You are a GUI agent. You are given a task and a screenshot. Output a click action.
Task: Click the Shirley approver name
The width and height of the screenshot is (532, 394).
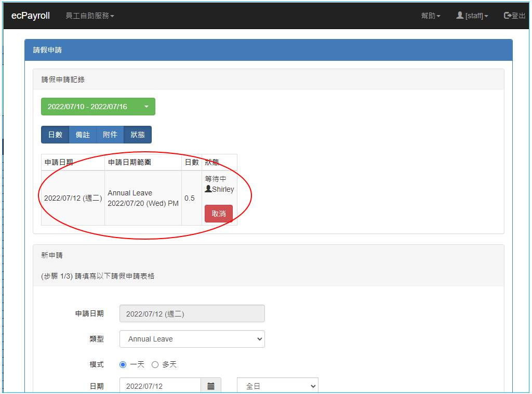[223, 189]
